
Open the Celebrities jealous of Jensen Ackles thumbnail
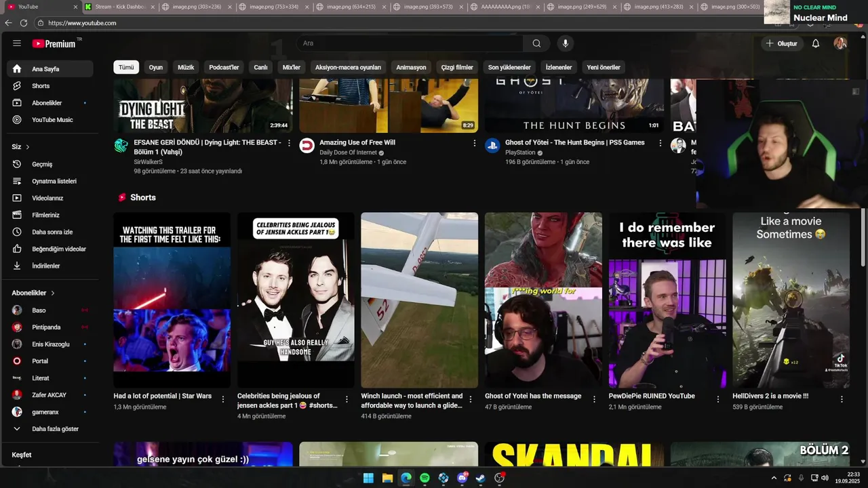(296, 300)
